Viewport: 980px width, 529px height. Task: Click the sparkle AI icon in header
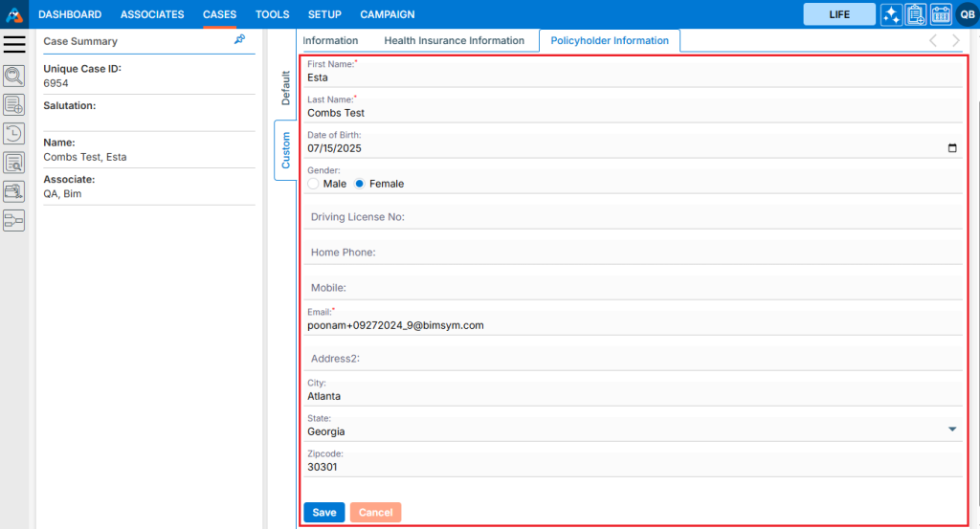(891, 14)
